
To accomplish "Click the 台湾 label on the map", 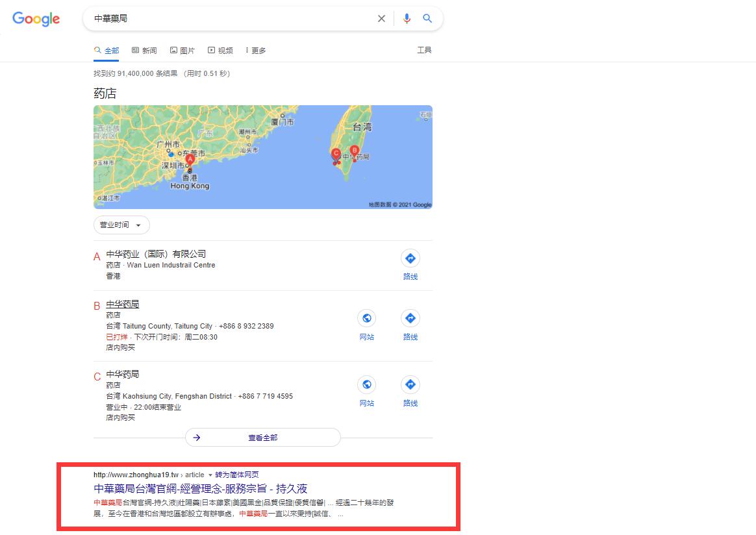I will tap(362, 127).
